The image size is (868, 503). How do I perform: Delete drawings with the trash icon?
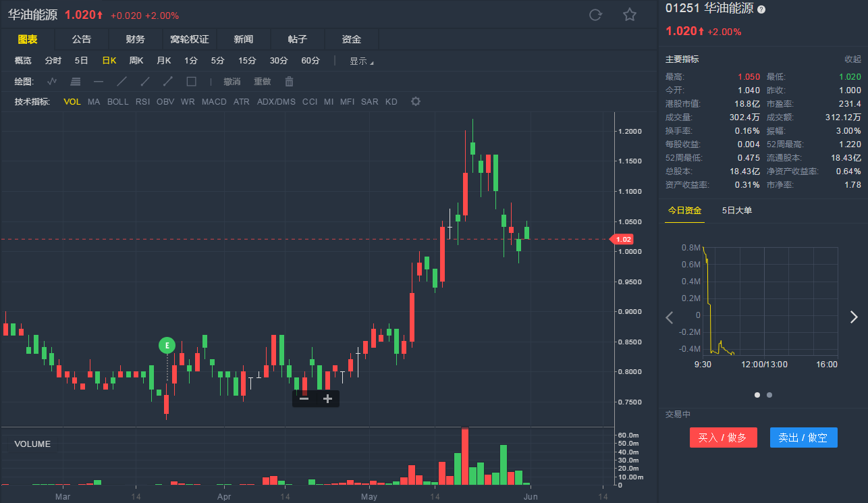289,82
